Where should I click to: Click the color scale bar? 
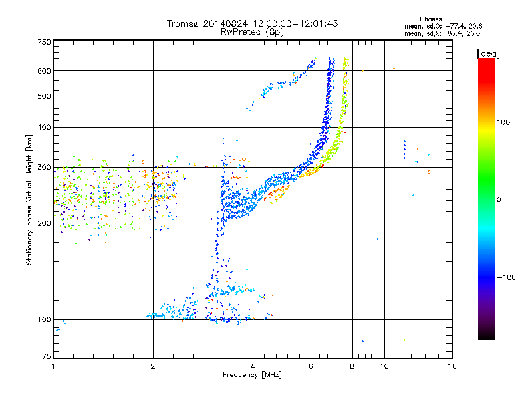pos(487,198)
